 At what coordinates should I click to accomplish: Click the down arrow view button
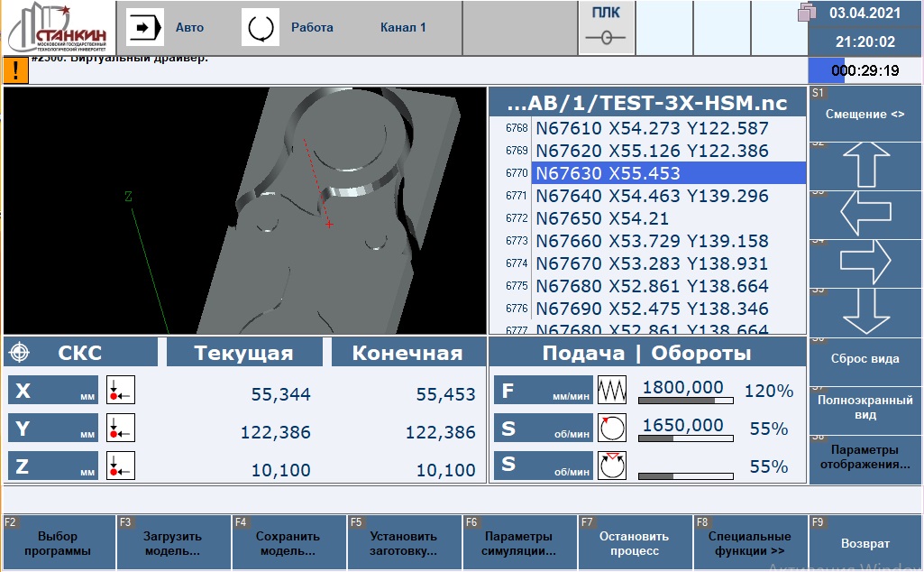coord(865,311)
